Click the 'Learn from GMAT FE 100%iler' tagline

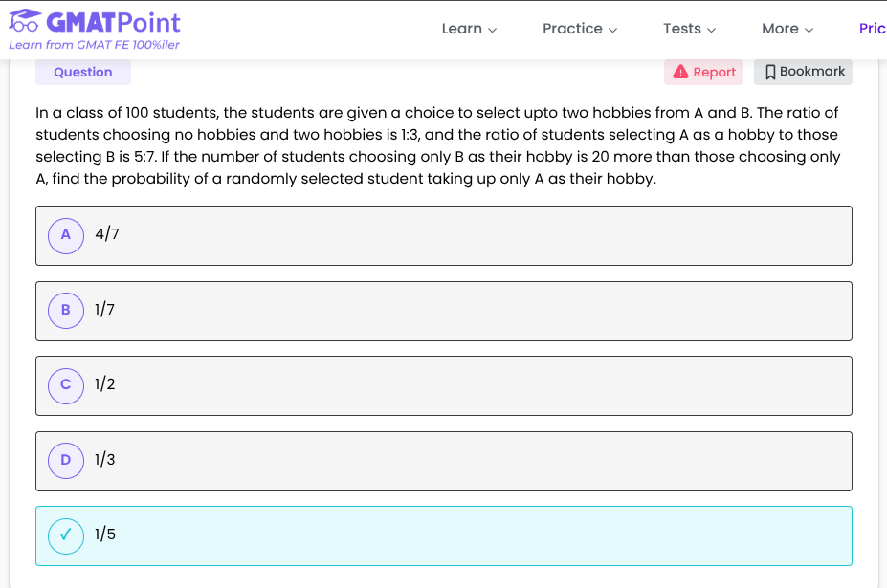pos(94,45)
